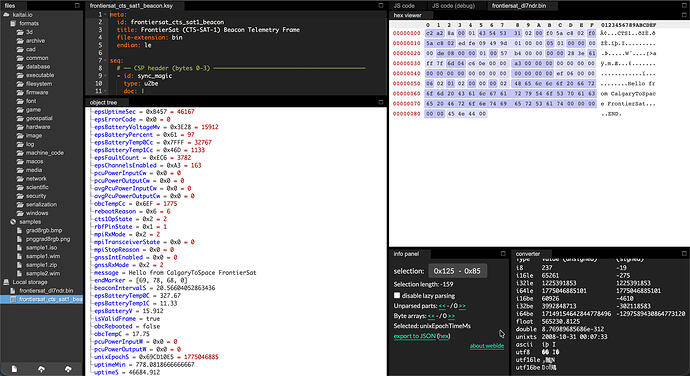This screenshot has height=376, width=690.
Task: Maximize the object tree panel
Action: pos(381,102)
